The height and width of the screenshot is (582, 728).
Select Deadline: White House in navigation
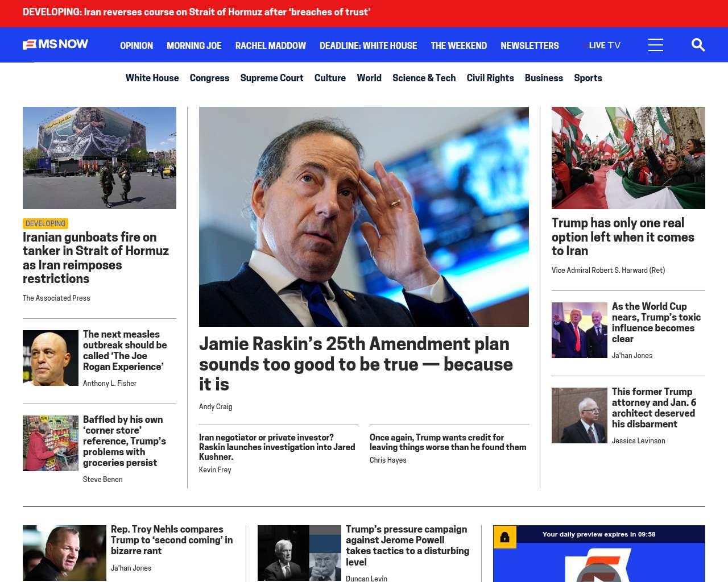click(x=368, y=45)
